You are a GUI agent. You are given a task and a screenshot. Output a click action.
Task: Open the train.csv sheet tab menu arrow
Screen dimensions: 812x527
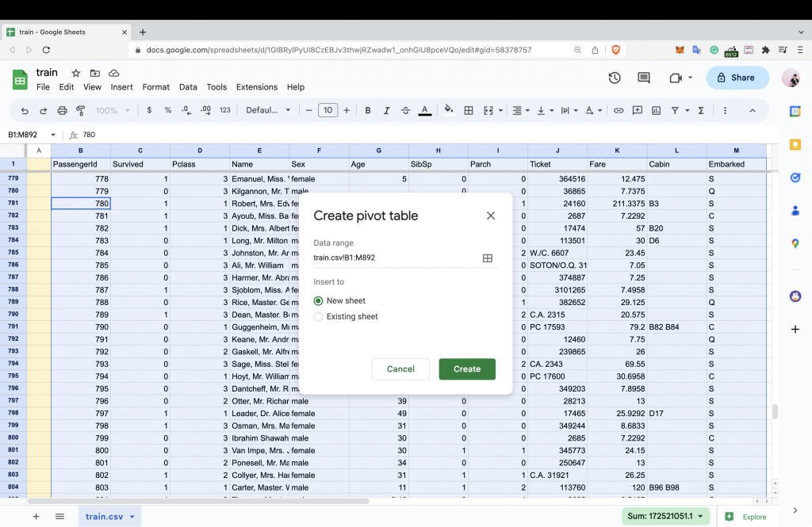point(132,517)
